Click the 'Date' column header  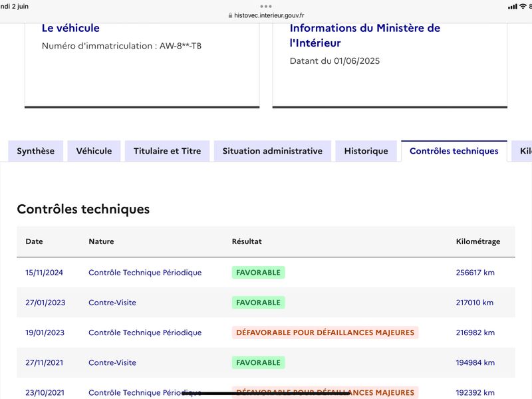(x=35, y=241)
